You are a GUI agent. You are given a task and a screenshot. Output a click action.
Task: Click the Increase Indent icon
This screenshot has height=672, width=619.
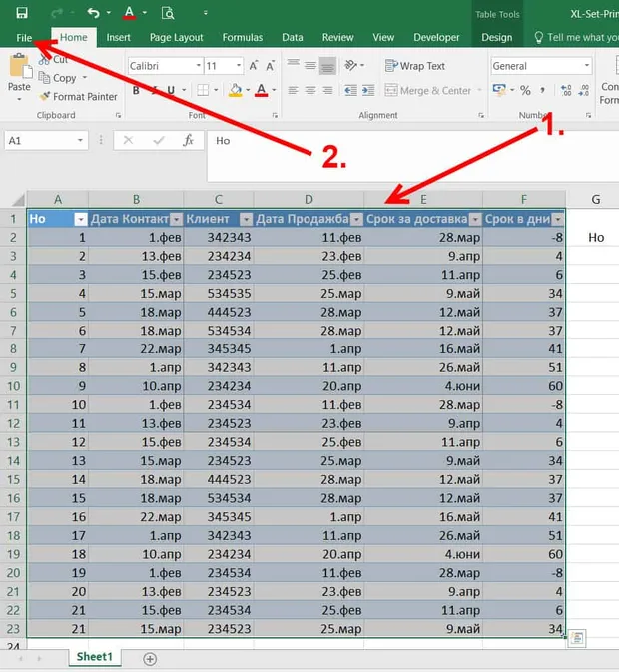click(x=368, y=90)
